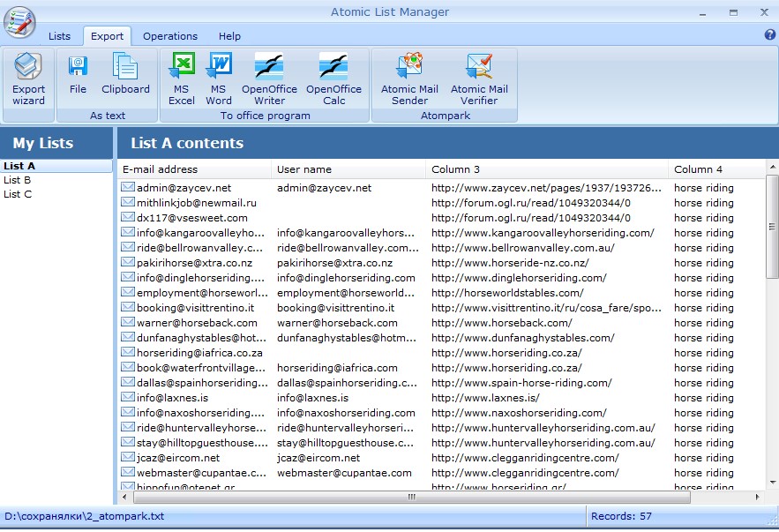Image resolution: width=779 pixels, height=532 pixels.
Task: Click the horizontal scrollbar below the list
Action: pos(410,498)
